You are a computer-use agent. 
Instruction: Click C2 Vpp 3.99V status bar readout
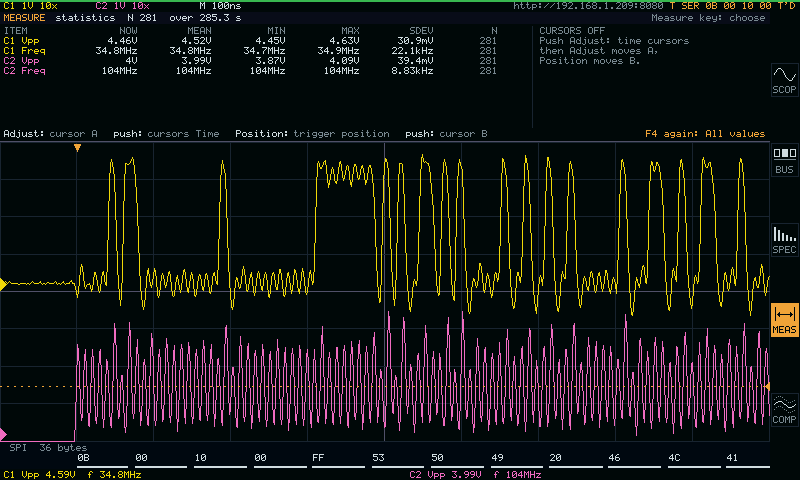[x=445, y=474]
